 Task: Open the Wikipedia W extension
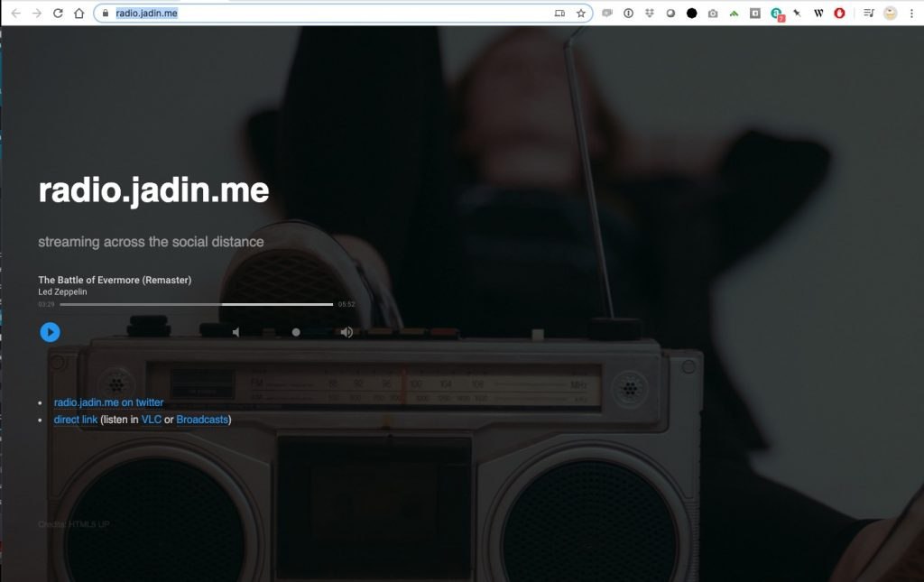pyautogui.click(x=818, y=13)
